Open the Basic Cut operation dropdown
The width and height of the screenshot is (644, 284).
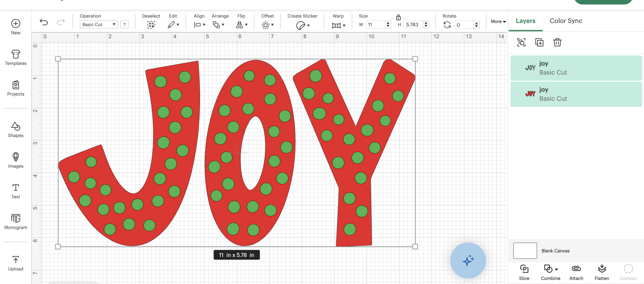(x=98, y=24)
